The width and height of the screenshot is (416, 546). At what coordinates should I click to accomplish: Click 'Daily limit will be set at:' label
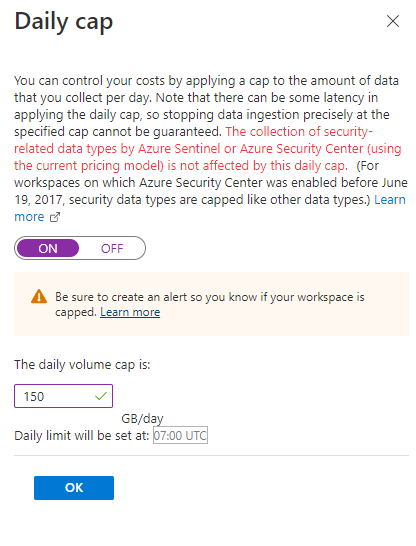tap(82, 435)
